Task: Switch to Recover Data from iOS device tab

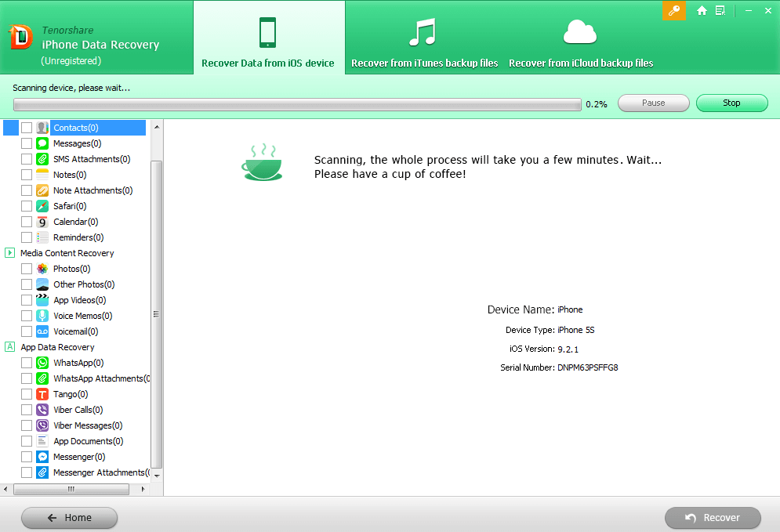Action: click(x=269, y=38)
